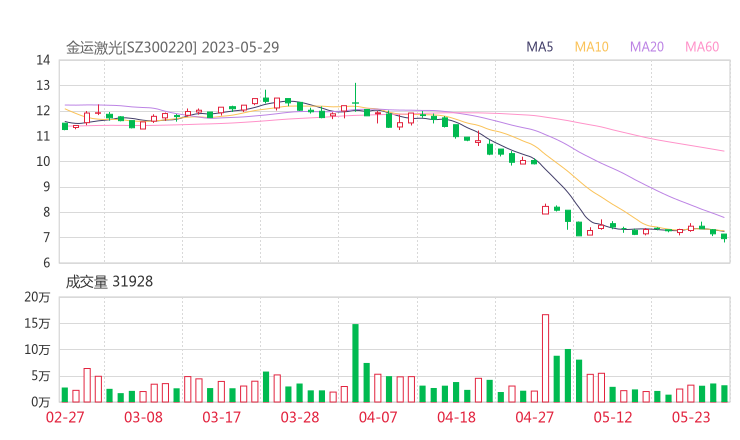The height and width of the screenshot is (440, 740).
Task: Click the MA5 legend label
Action: click(x=539, y=47)
